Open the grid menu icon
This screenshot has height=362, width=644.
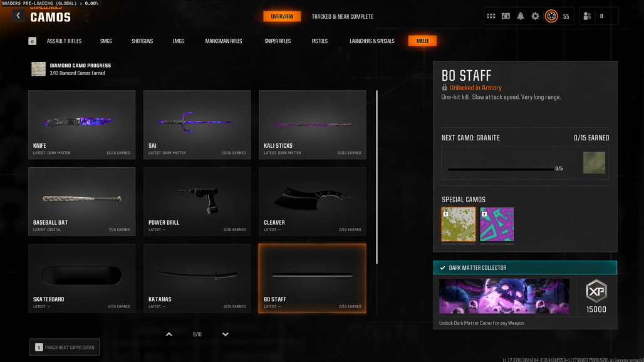pyautogui.click(x=491, y=16)
